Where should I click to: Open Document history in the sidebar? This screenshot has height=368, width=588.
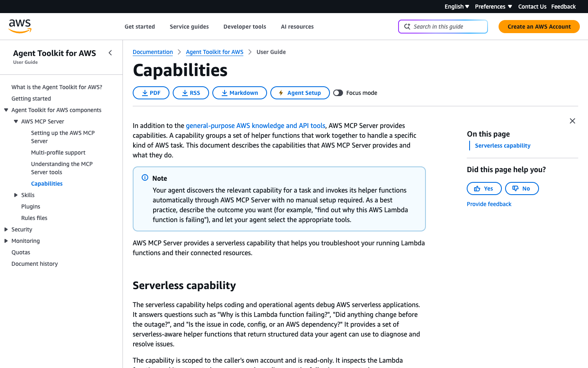click(35, 264)
